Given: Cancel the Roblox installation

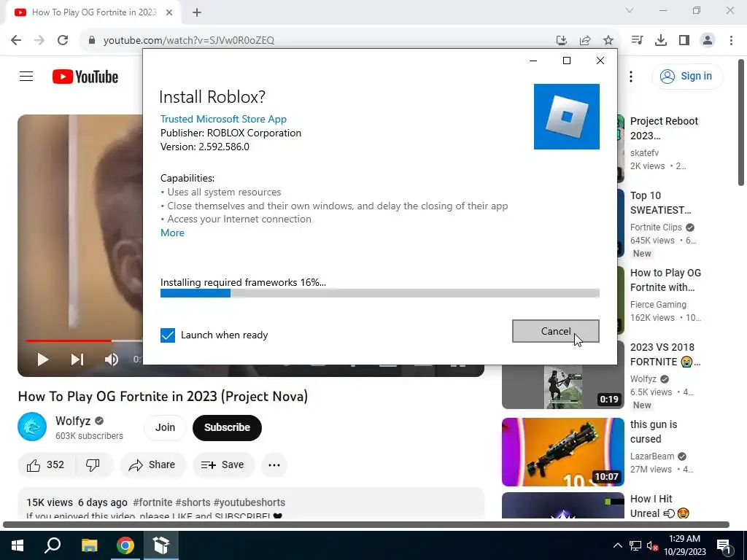Looking at the screenshot, I should 555,331.
